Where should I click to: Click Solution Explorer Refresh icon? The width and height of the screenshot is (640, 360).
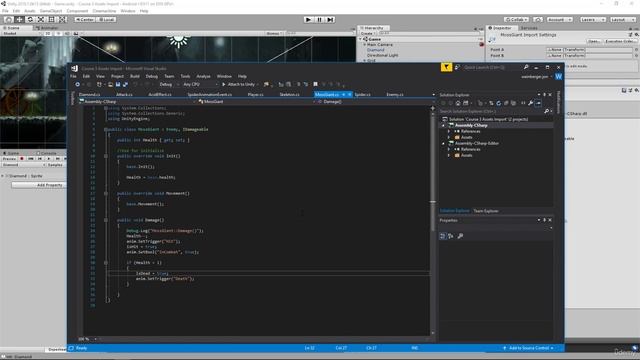pos(498,103)
